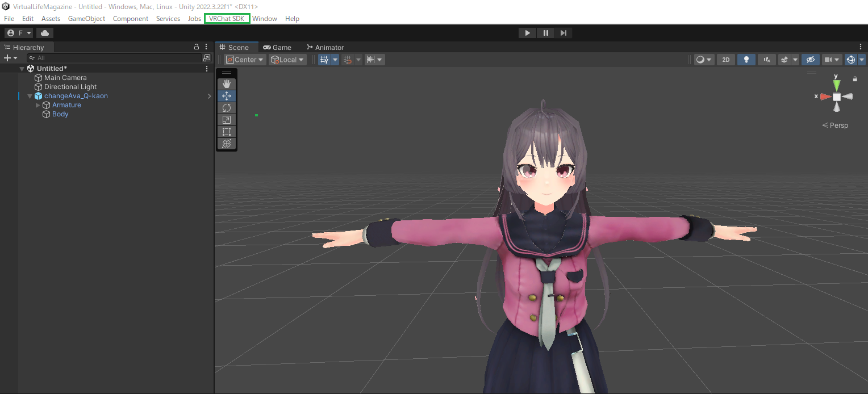Select the Move tool
This screenshot has width=868, height=394.
(227, 96)
